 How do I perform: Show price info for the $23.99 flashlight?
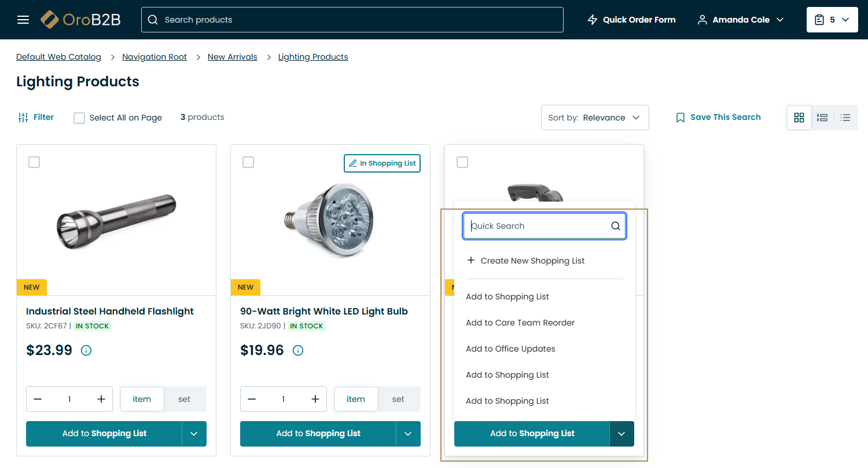click(86, 350)
